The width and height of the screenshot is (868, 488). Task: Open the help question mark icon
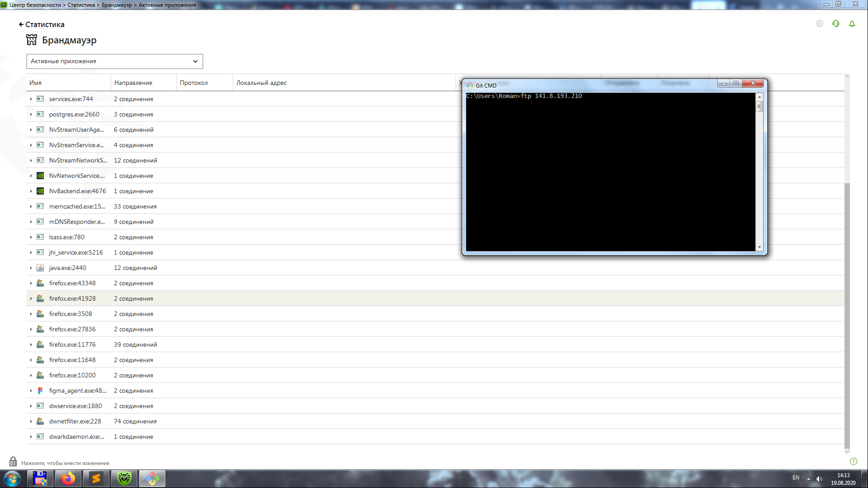pos(853,461)
